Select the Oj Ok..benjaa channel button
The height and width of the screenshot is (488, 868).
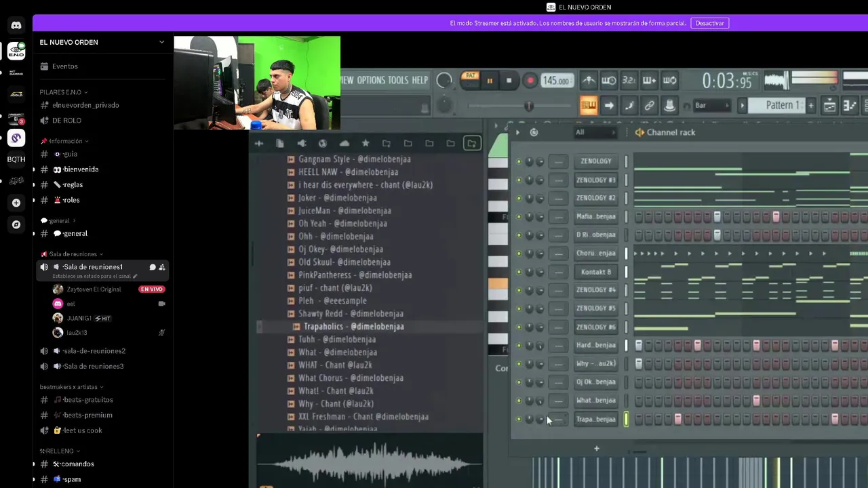[595, 382]
